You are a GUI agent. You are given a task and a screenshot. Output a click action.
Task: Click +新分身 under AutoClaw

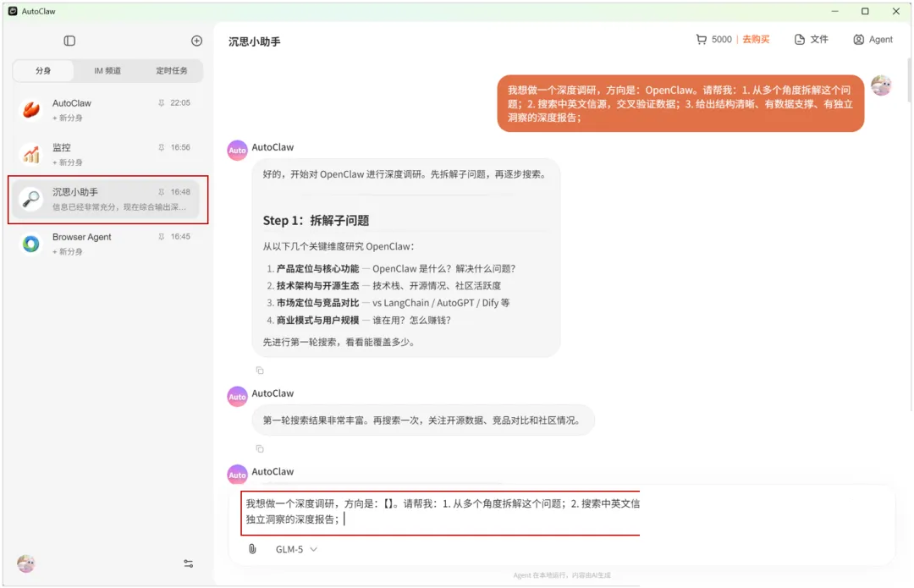(68, 118)
